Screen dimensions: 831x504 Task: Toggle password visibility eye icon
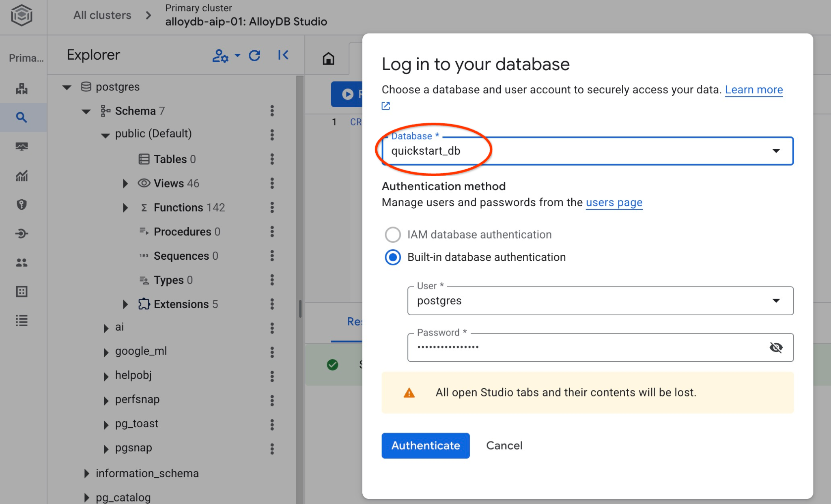click(x=776, y=347)
